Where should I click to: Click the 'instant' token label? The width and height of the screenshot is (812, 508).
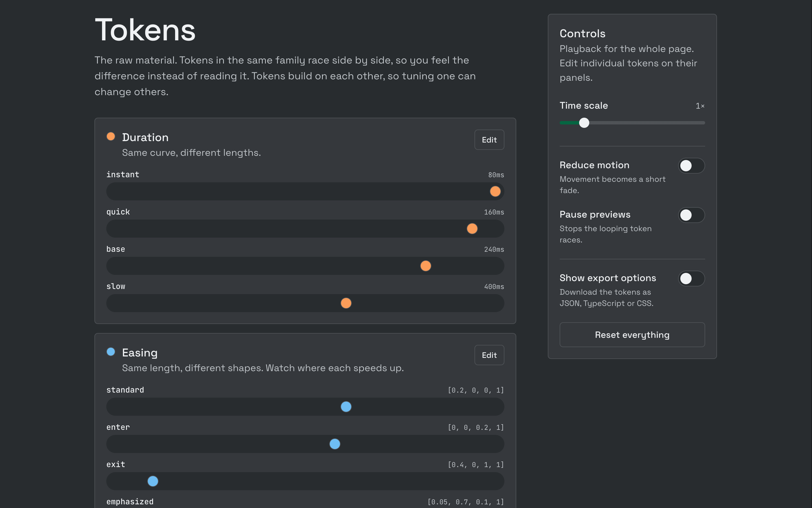[123, 175]
